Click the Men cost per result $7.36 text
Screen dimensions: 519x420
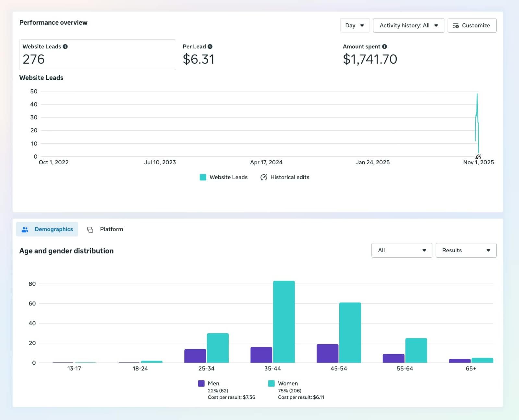[231, 397]
